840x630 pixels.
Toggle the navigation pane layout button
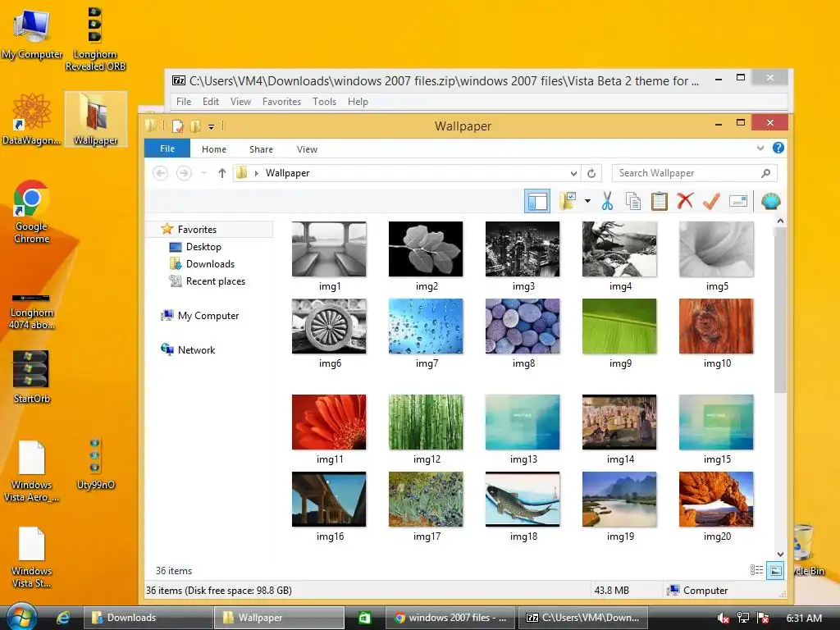[x=537, y=202]
